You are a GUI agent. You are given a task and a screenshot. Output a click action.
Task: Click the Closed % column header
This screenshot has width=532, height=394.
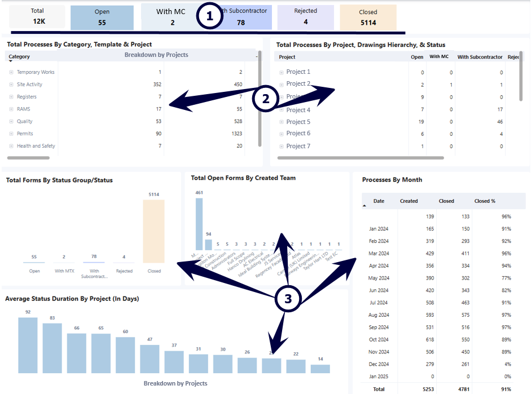(x=485, y=201)
